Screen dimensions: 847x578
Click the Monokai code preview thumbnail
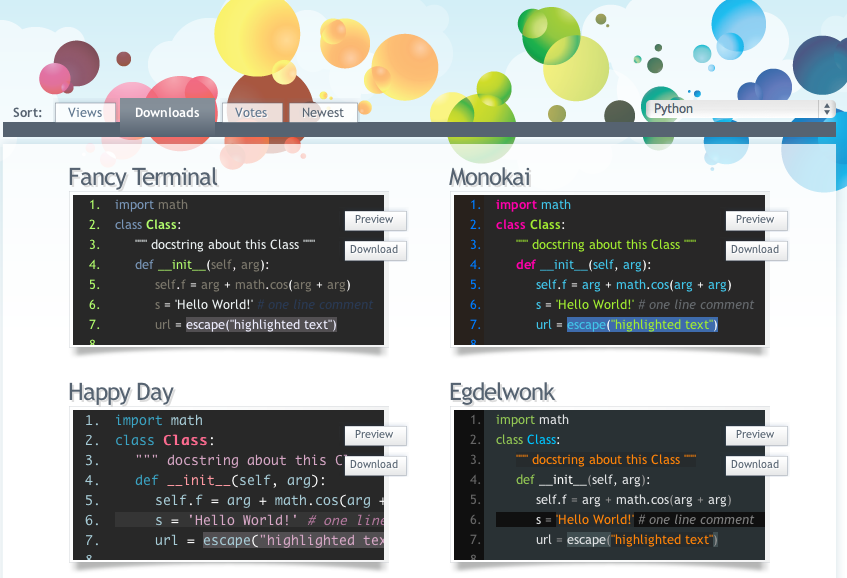[x=609, y=270]
